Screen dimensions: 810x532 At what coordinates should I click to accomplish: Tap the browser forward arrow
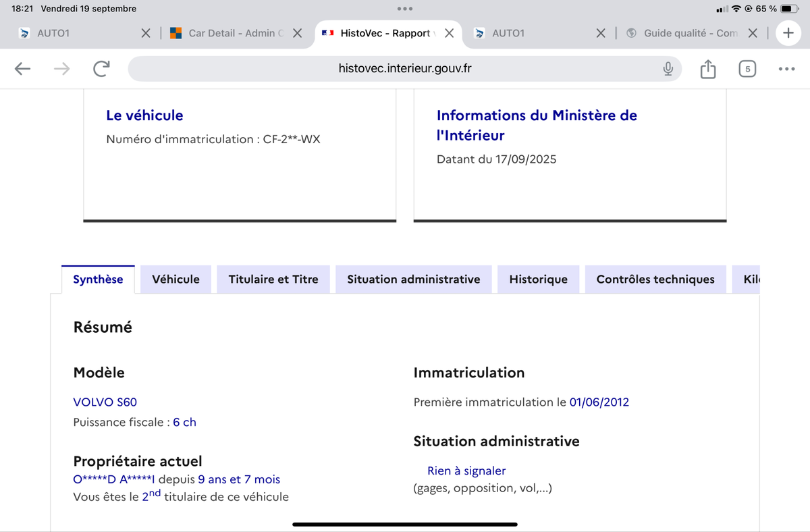pyautogui.click(x=61, y=69)
